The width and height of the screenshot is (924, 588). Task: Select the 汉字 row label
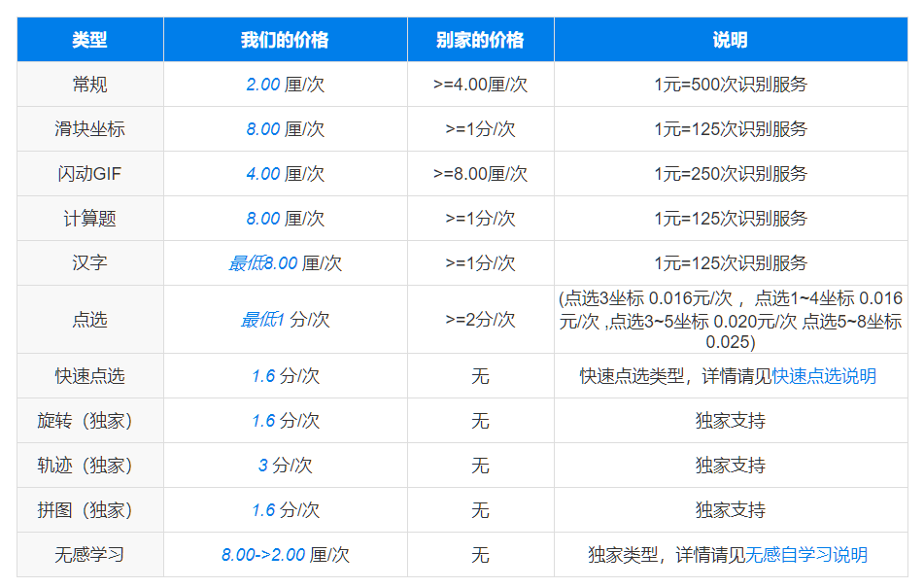(89, 262)
